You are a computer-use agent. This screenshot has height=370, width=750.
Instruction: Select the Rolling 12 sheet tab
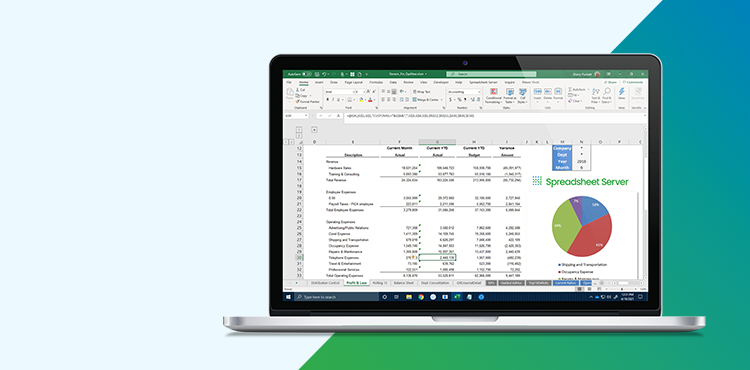point(380,283)
